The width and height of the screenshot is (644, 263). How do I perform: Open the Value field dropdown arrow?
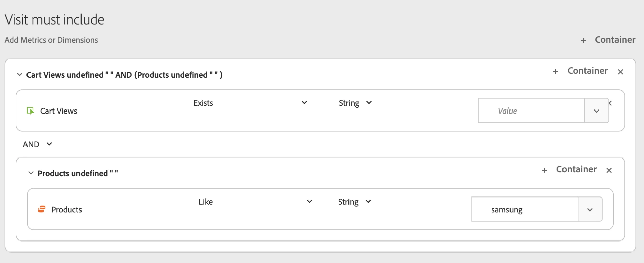pyautogui.click(x=596, y=111)
